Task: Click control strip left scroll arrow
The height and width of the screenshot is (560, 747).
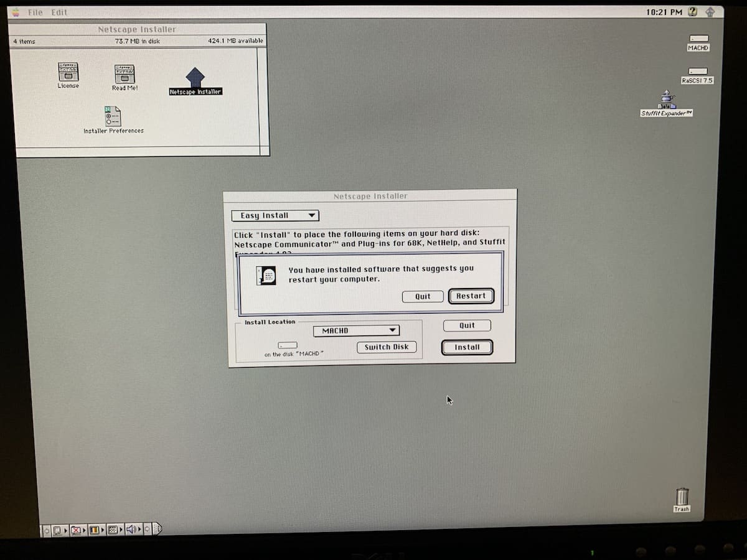Action: point(47,531)
